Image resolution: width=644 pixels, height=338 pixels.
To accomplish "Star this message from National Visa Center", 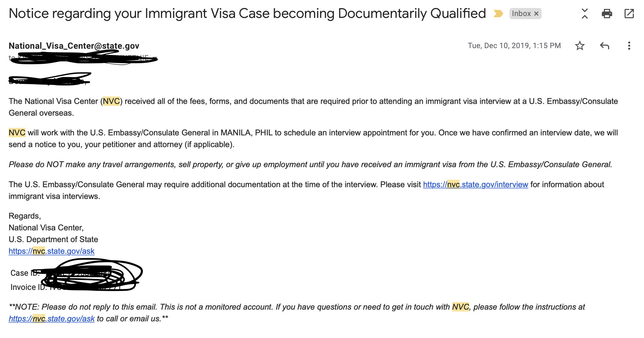I will pyautogui.click(x=580, y=46).
